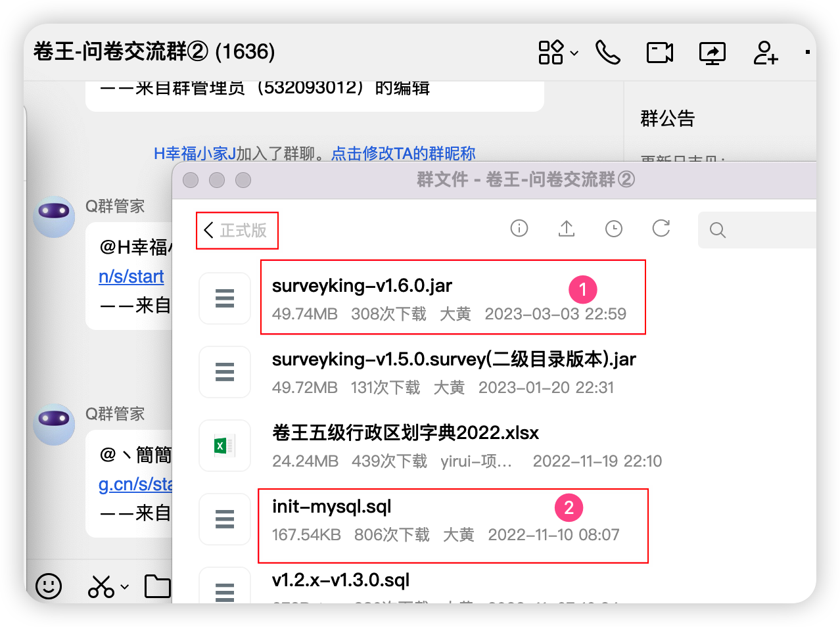Viewport: 840px width, 627px height.
Task: Open the group apps grid icon
Action: pyautogui.click(x=551, y=52)
